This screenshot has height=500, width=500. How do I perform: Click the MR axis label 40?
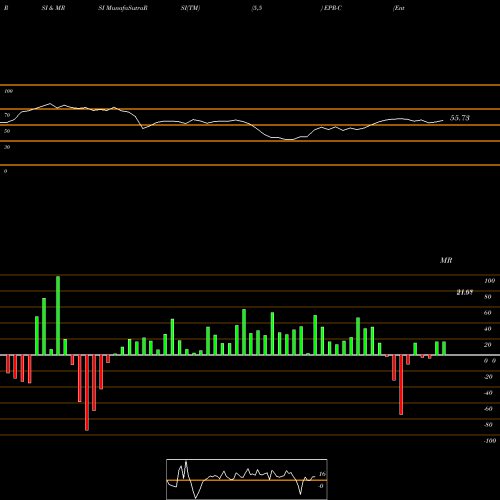click(x=488, y=329)
